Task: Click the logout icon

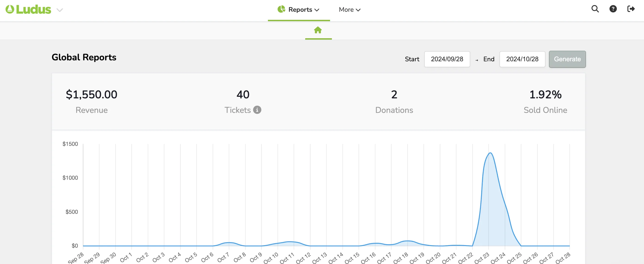Action: coord(631,9)
